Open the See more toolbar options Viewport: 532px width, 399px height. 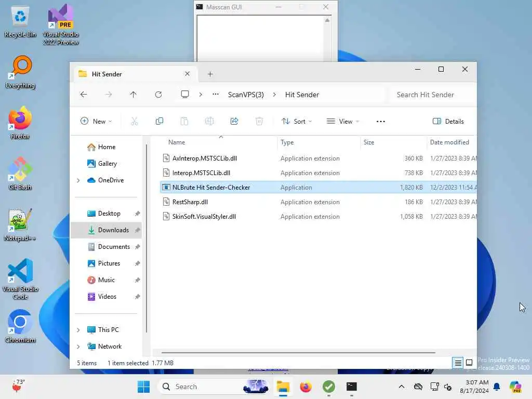381,121
